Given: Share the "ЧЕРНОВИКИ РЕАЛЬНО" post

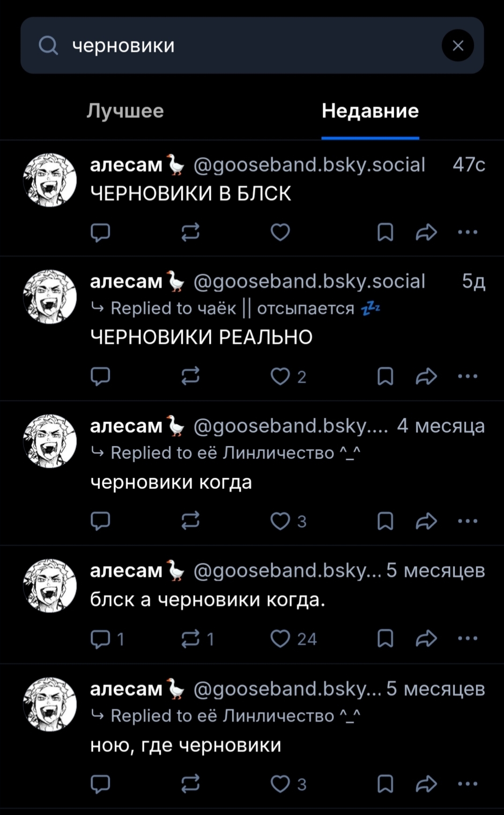Looking at the screenshot, I should click(x=426, y=376).
